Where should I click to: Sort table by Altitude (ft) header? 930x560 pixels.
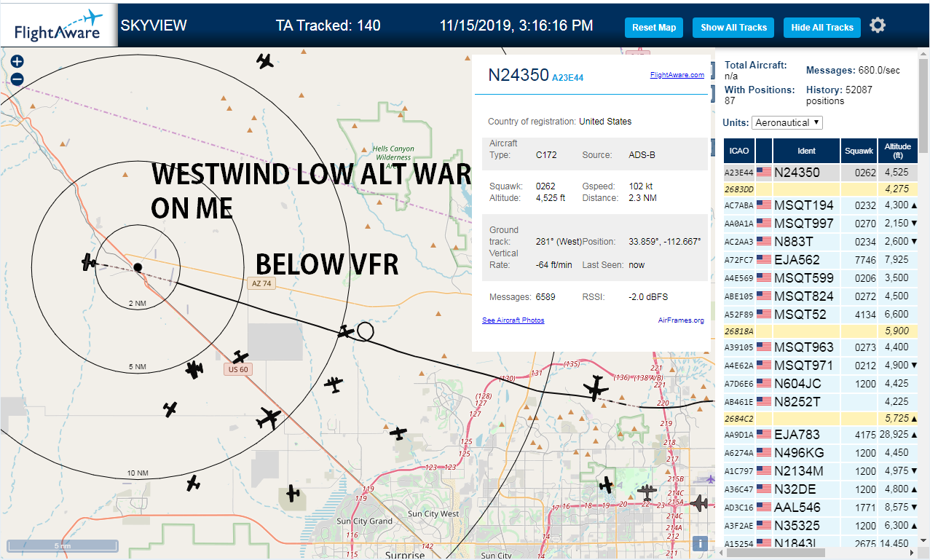(897, 151)
